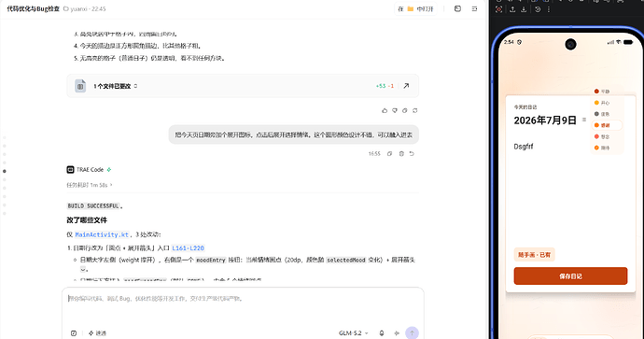Click the chat title '代码优化与Bug检查'

pos(34,8)
